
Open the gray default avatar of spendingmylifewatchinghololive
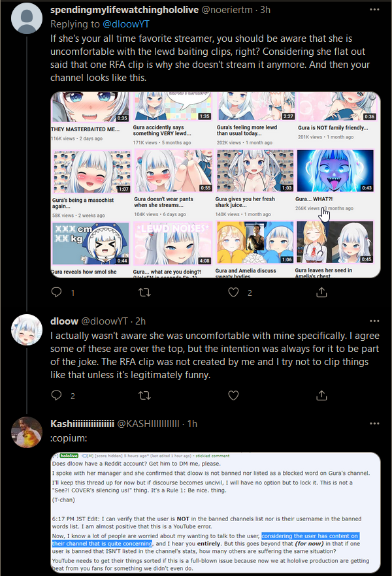pyautogui.click(x=27, y=18)
